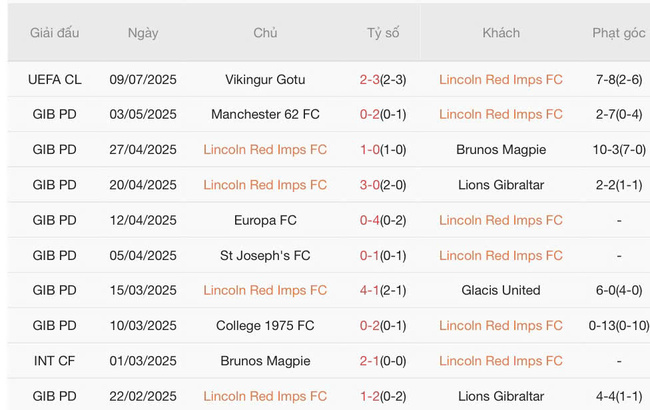Select the Europa FC team name
650x410 pixels.
265,220
